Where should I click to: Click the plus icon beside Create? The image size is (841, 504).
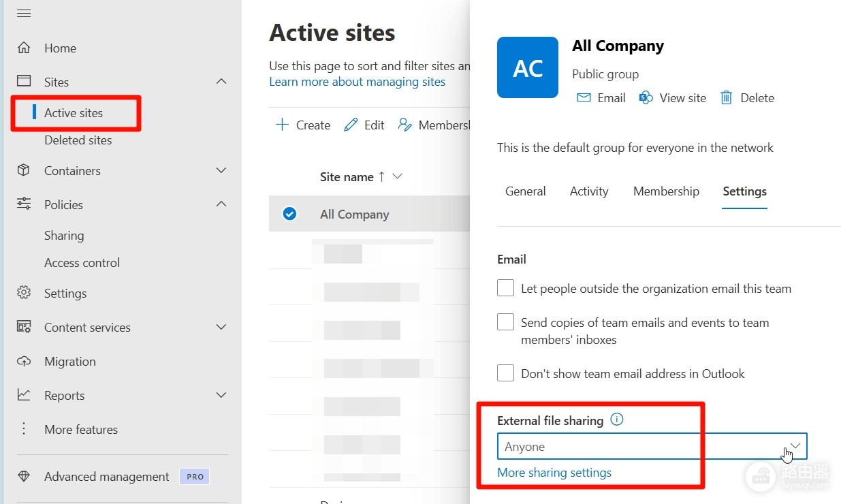point(282,125)
